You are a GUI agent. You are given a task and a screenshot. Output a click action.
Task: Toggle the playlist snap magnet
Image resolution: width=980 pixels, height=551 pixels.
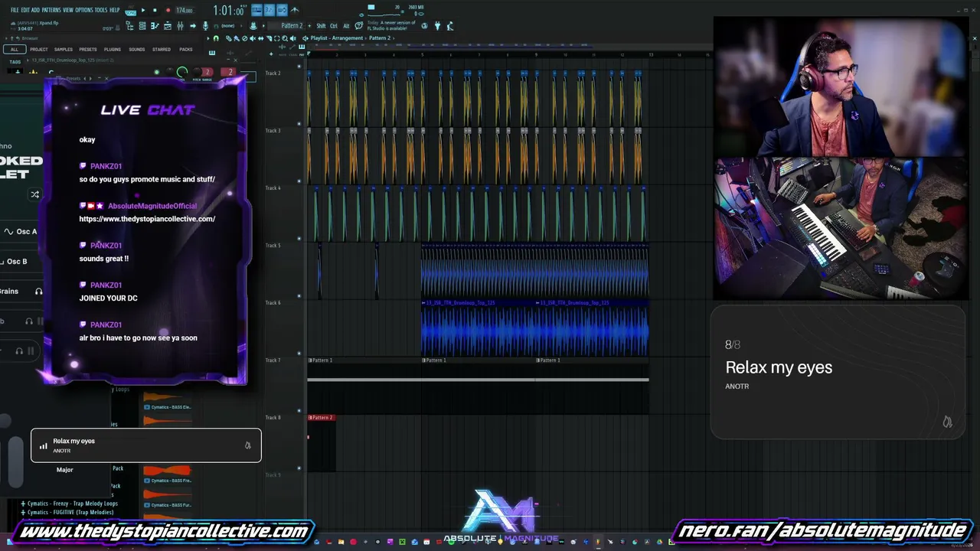click(x=216, y=38)
